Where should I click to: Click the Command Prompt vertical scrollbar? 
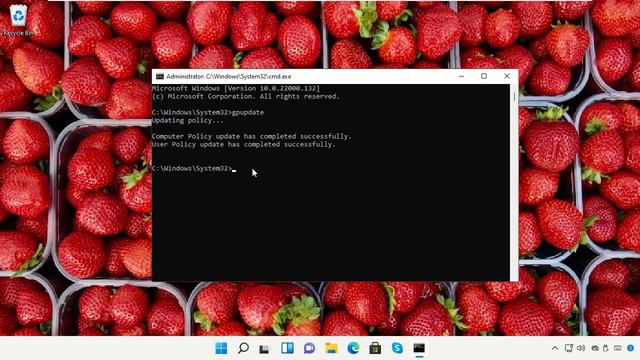[514, 182]
